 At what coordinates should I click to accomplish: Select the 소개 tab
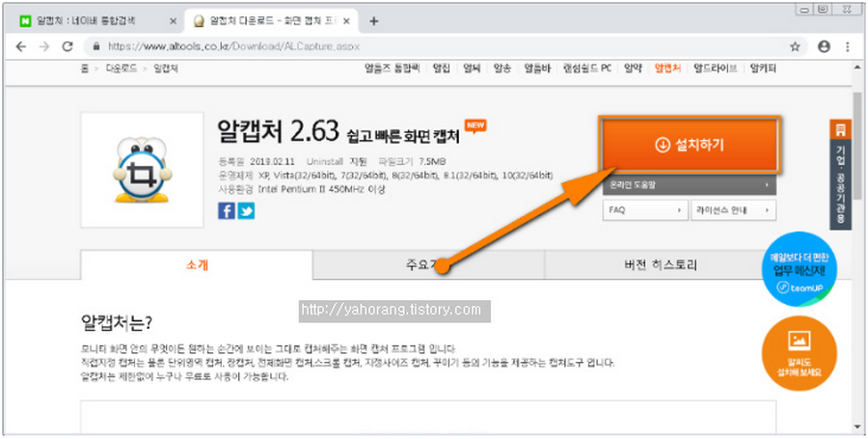[x=197, y=265]
